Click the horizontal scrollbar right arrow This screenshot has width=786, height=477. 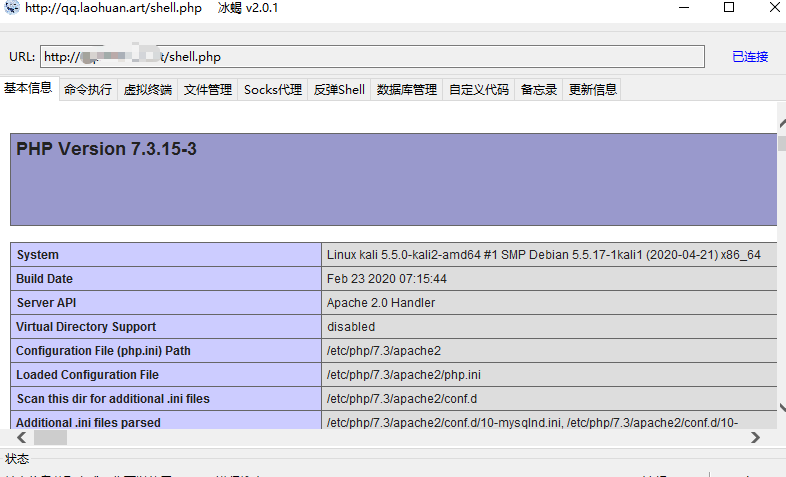pyautogui.click(x=756, y=437)
